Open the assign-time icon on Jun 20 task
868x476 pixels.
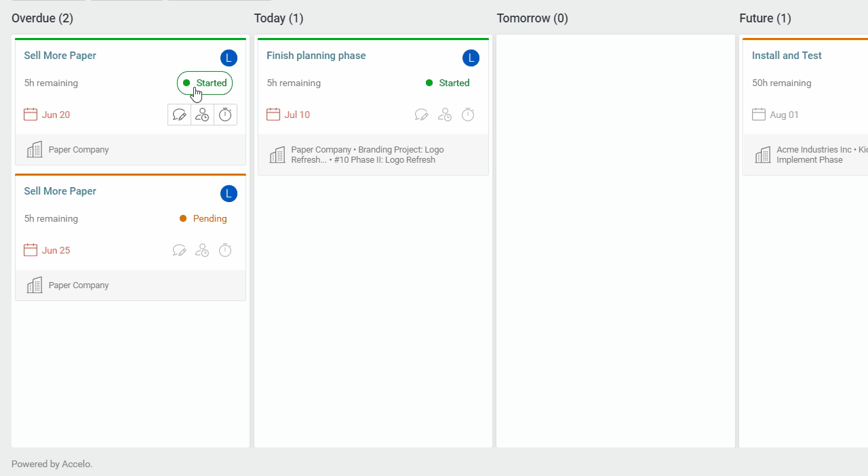tap(202, 115)
